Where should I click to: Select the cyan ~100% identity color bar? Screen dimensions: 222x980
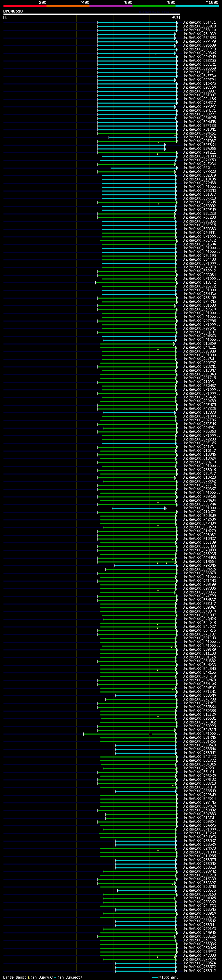point(197,6)
